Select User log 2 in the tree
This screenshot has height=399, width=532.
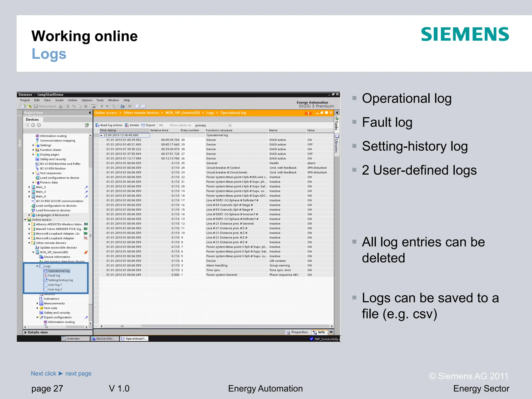click(x=55, y=290)
